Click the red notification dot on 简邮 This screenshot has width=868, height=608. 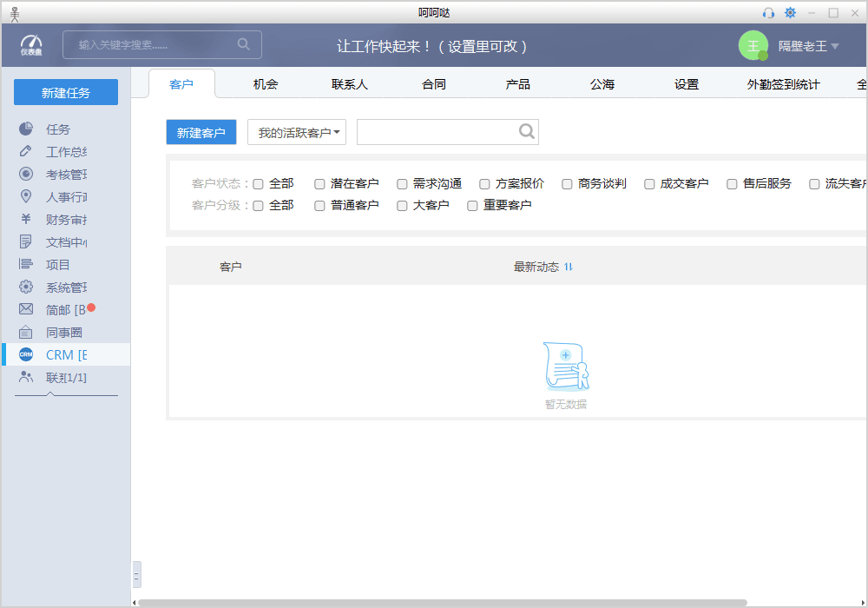(91, 307)
